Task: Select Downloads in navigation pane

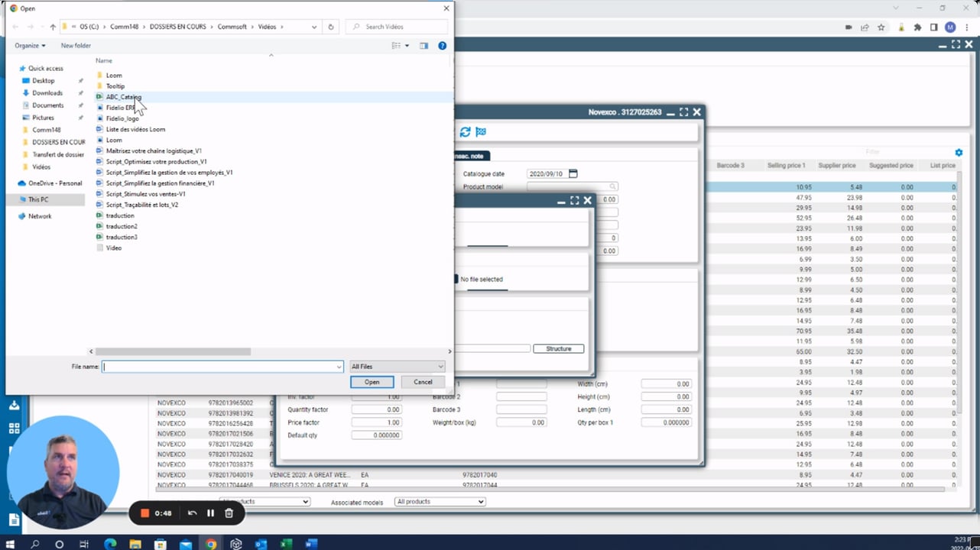Action: coord(47,92)
